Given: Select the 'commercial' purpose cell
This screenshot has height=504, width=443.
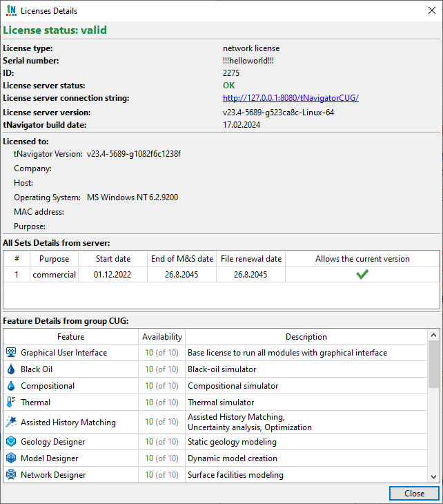Looking at the screenshot, I should (x=54, y=275).
